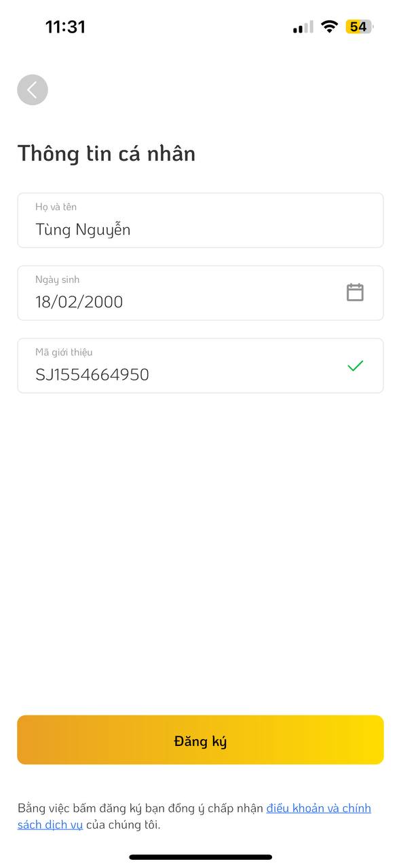Select the referral code SJ1554664950
This screenshot has height=868, width=401.
point(92,374)
